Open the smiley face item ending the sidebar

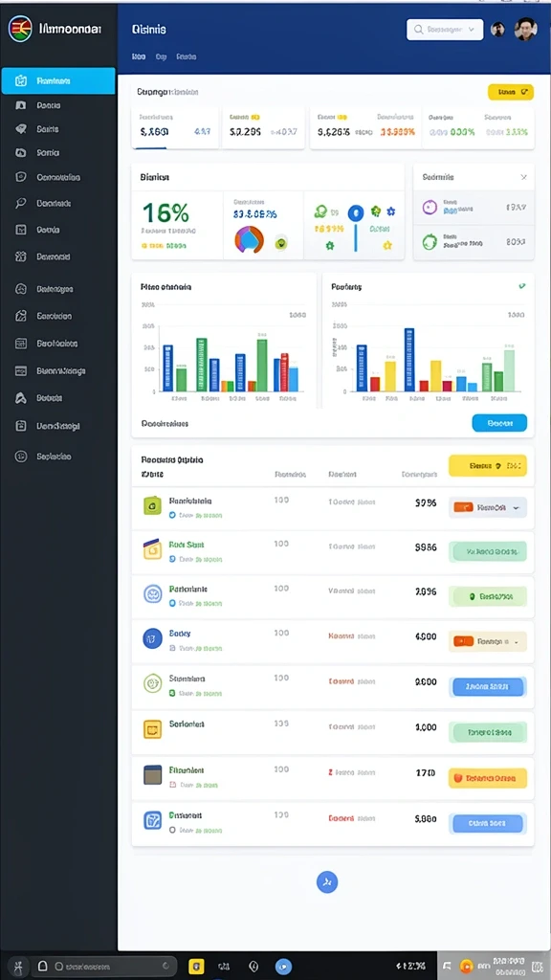click(21, 457)
